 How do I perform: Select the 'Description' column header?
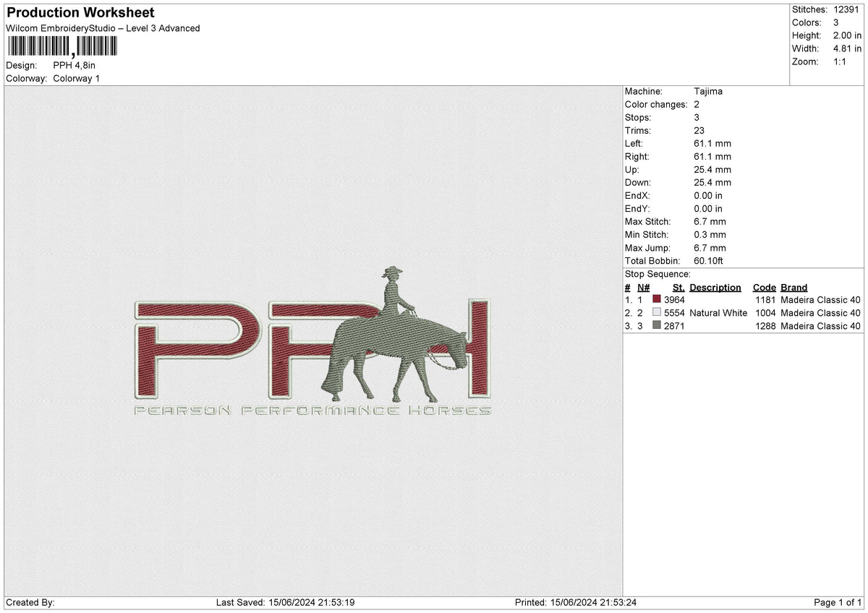[x=715, y=288]
